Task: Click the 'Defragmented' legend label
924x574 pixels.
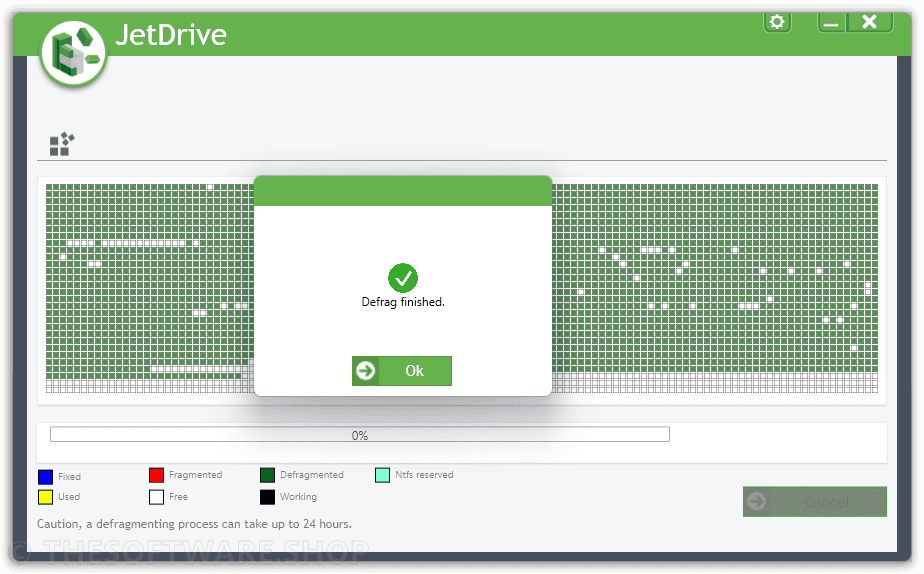Action: 312,474
